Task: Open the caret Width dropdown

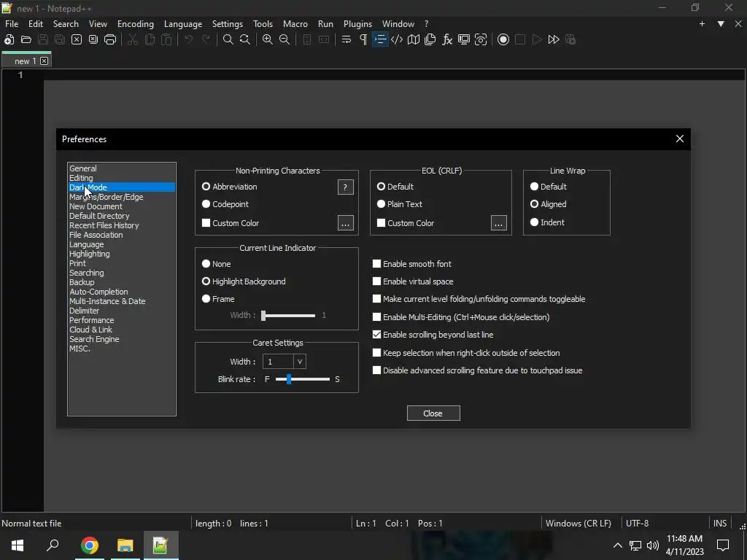Action: tap(300, 362)
